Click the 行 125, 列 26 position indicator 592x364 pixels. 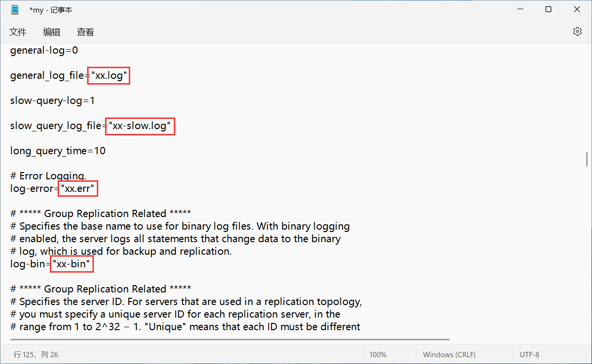36,354
